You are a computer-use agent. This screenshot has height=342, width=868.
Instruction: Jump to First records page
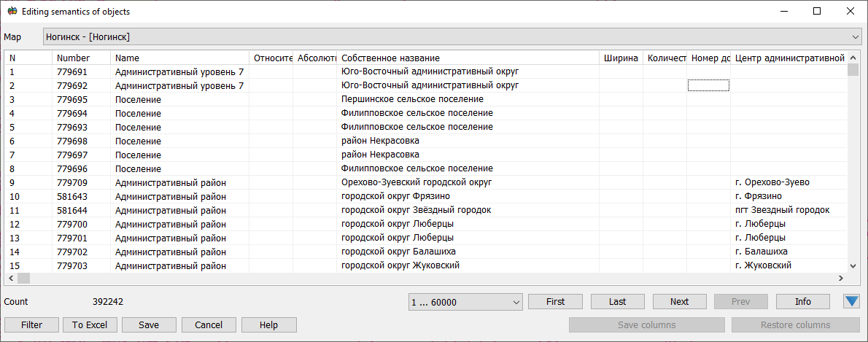[555, 302]
